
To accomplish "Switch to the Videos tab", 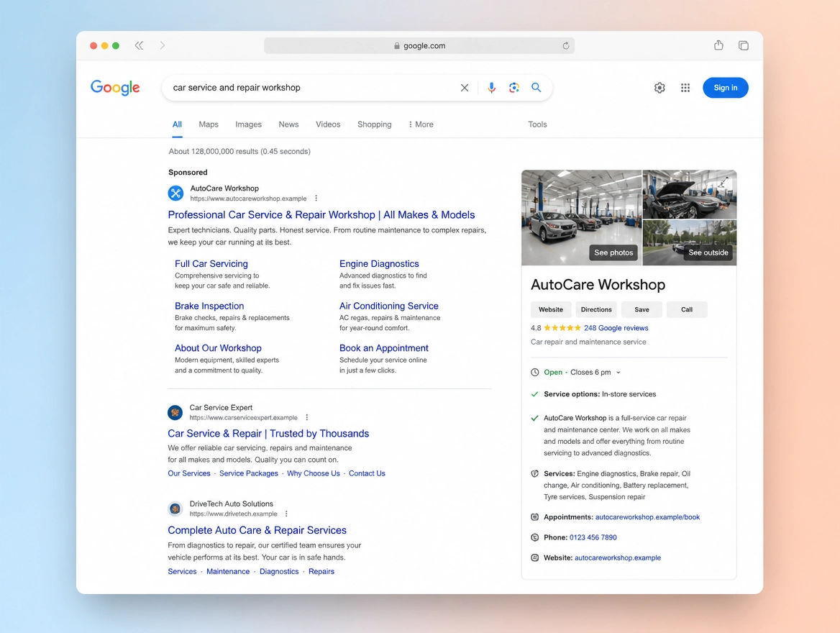I will point(328,124).
